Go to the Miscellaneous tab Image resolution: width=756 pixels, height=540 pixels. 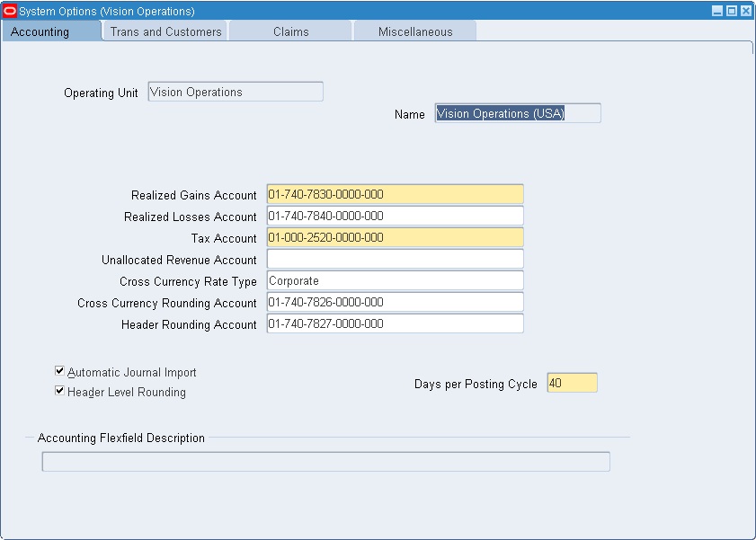click(x=415, y=31)
